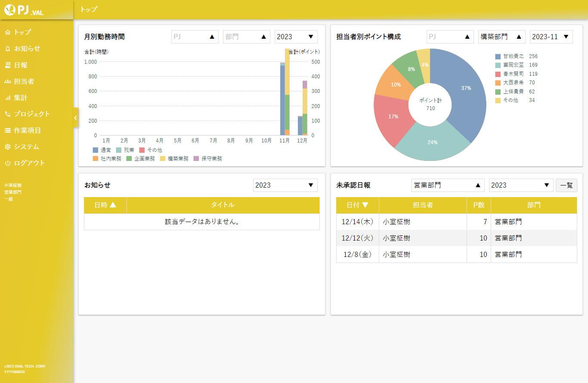588x383 pixels.
Task: Click the 一覧 button
Action: (x=566, y=185)
